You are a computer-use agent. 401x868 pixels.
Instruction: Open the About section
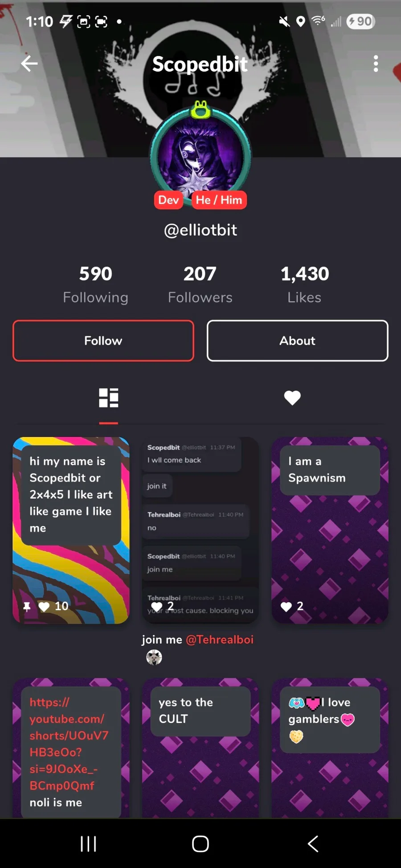[298, 341]
